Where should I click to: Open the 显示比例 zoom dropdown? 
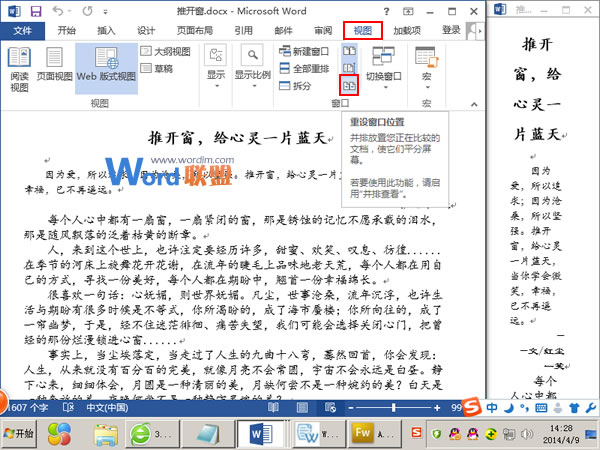(x=253, y=67)
